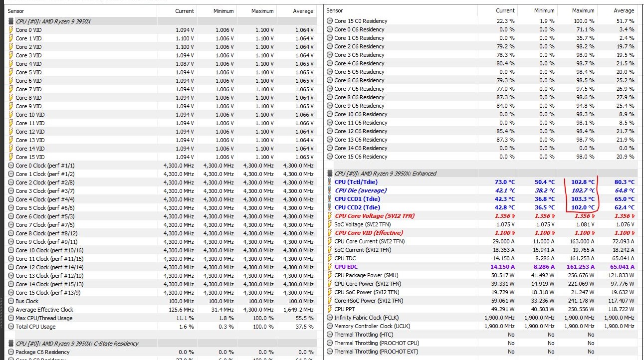Click the clock icon next to Core 0 Clock
Image resolution: width=644 pixels, height=360 pixels.
coord(10,166)
